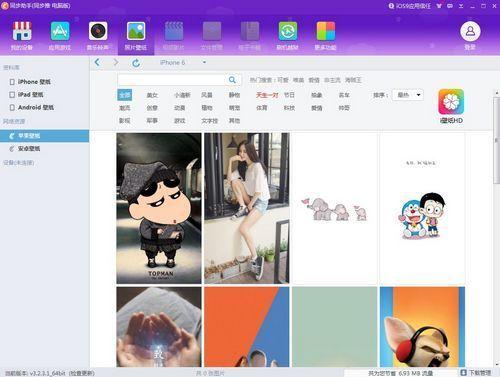
Task: Filter wallpapers by 节日 holiday category
Action: pos(289,95)
